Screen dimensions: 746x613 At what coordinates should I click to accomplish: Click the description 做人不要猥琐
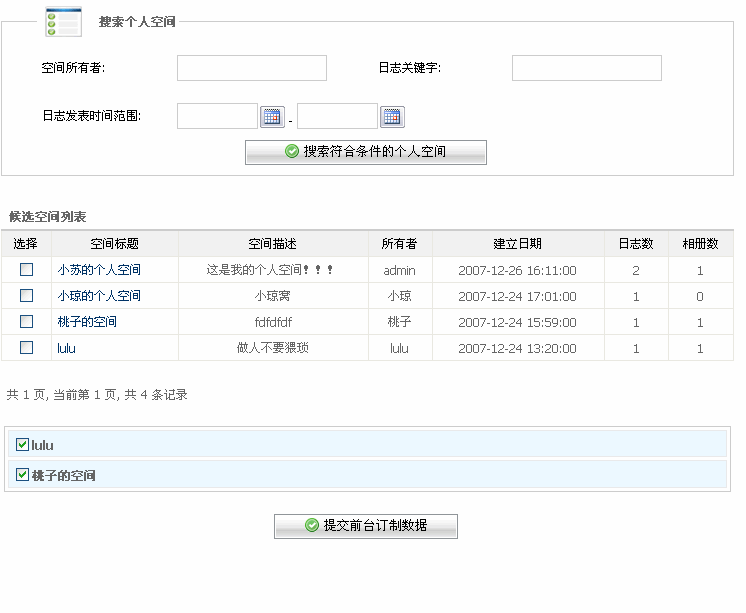click(273, 348)
